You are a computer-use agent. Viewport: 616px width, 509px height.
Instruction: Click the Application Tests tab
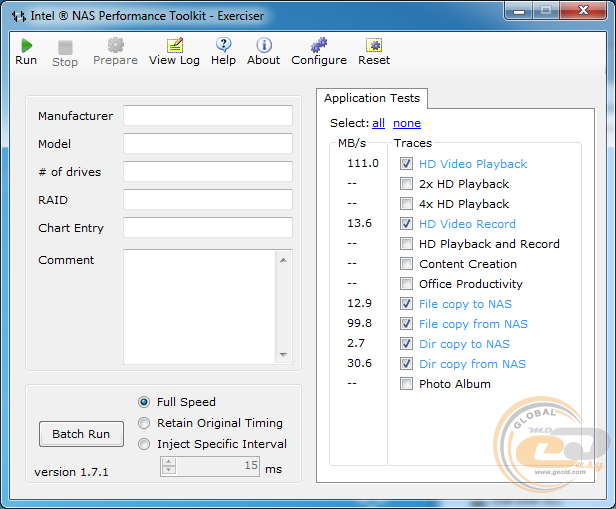[x=372, y=98]
